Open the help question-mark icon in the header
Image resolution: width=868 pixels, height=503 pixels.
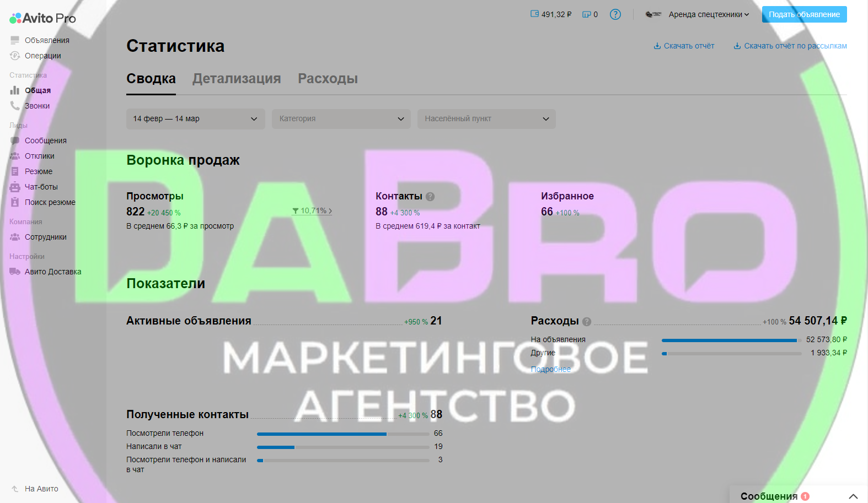click(x=615, y=14)
